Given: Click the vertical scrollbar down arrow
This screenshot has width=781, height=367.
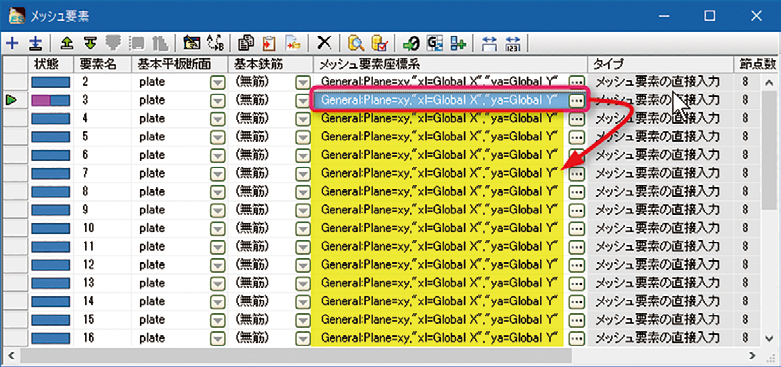Looking at the screenshot, I should pos(769,339).
